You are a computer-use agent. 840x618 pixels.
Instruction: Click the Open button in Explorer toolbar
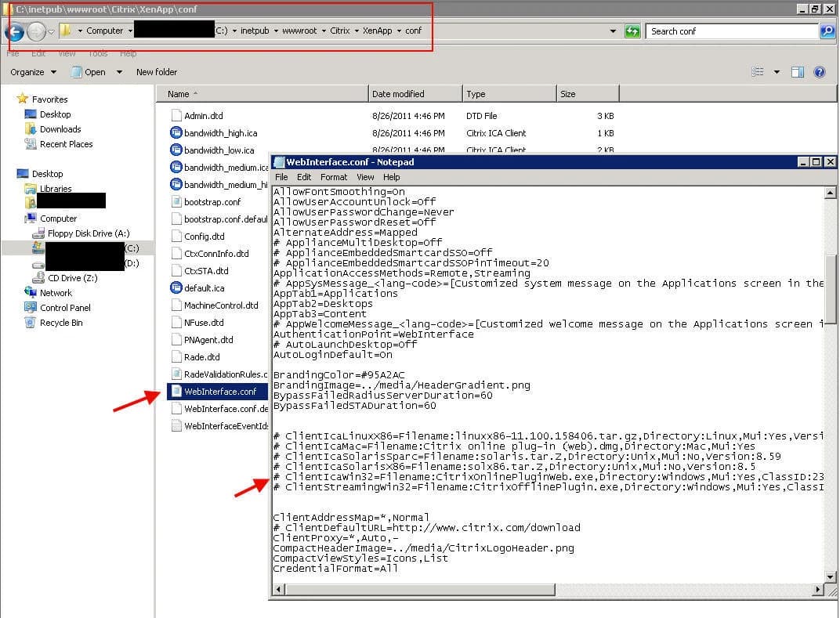(x=89, y=72)
